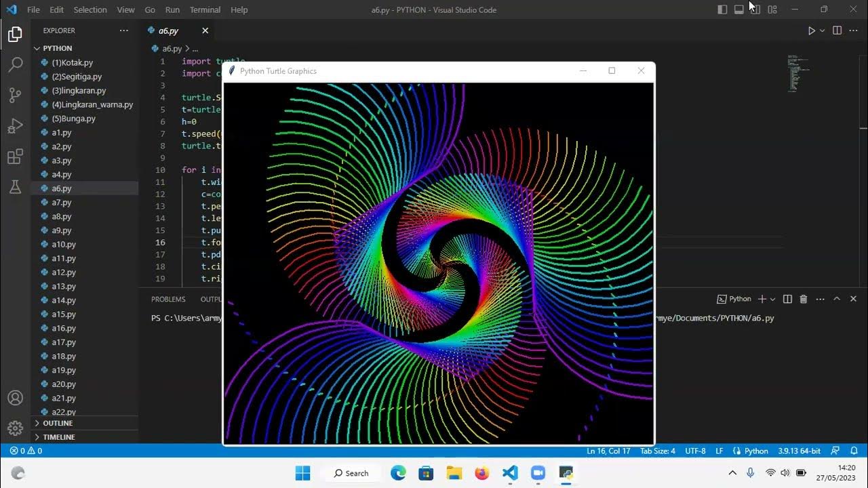
Task: Open the Edit menu
Action: (x=57, y=9)
